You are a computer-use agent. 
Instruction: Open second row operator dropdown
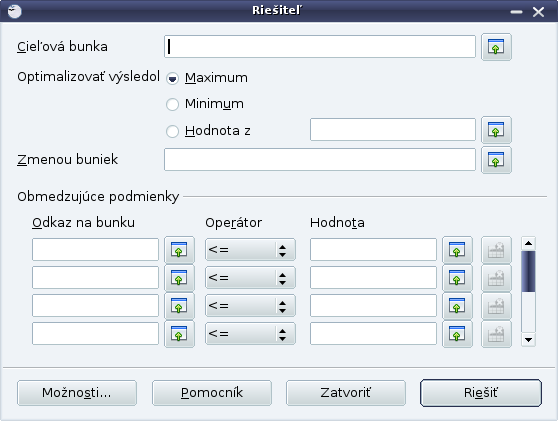coord(250,278)
